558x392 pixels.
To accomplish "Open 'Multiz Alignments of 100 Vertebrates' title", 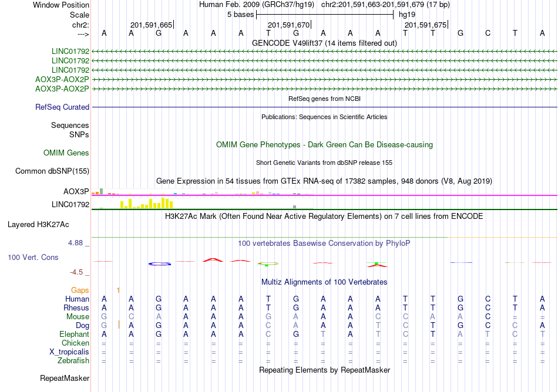I will (x=324, y=282).
